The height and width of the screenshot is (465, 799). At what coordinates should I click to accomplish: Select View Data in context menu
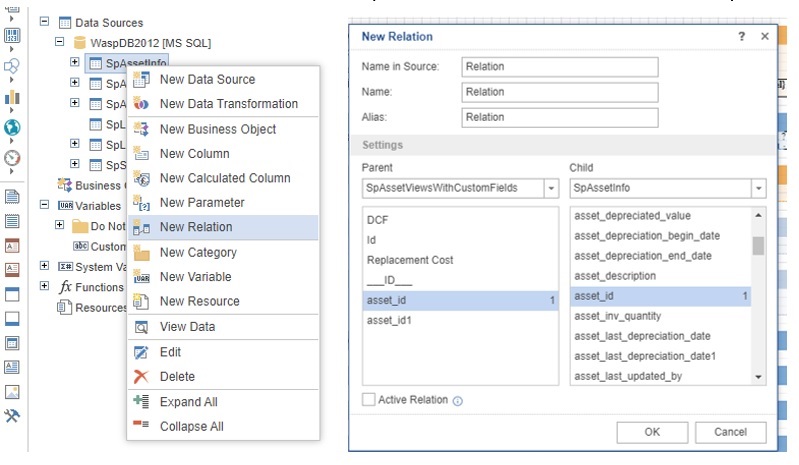(187, 327)
